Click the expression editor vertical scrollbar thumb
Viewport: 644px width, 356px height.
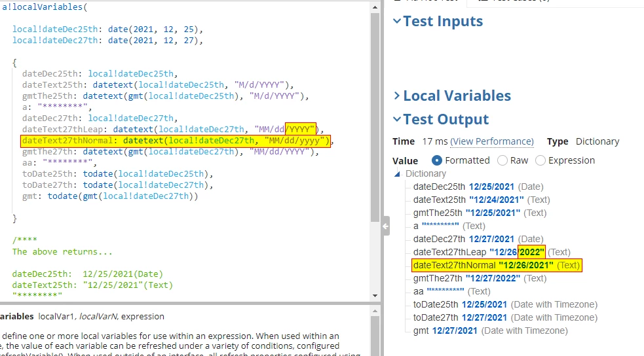[375, 118]
